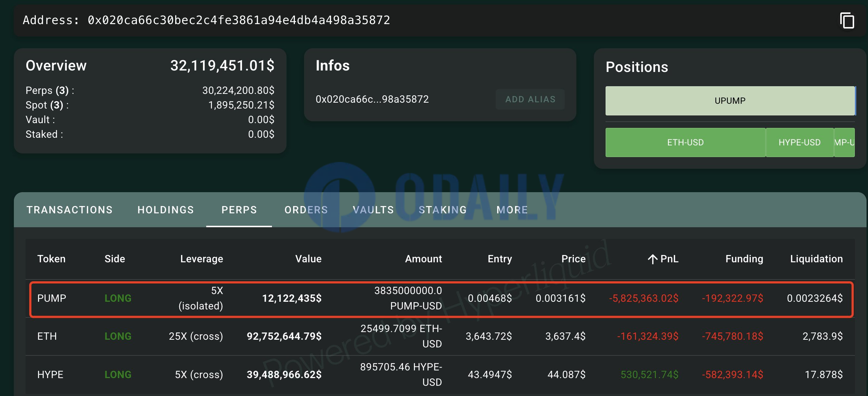Open the ORDERS tab
Viewport: 868px width, 396px height.
pyautogui.click(x=306, y=210)
